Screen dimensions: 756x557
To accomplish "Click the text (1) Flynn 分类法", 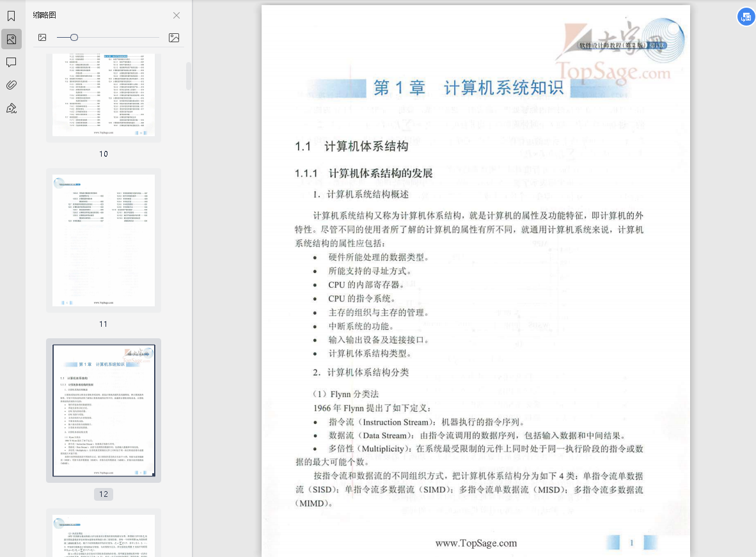I will (x=345, y=394).
